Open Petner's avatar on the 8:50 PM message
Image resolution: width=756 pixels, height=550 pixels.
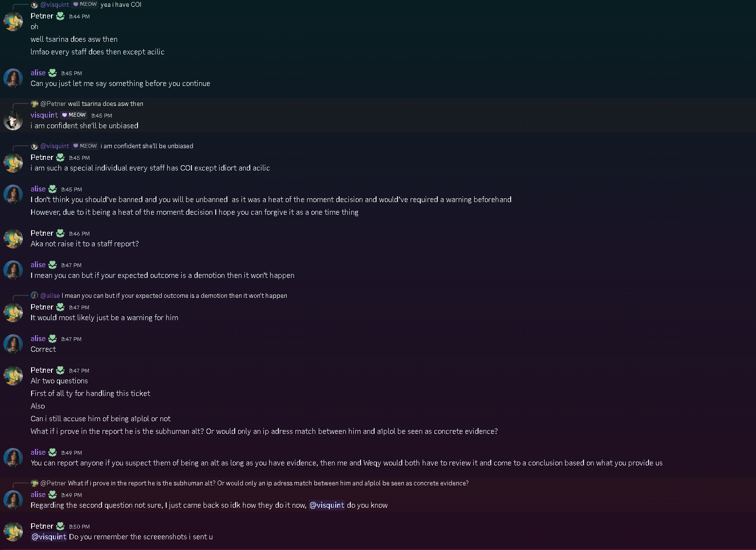[13, 532]
